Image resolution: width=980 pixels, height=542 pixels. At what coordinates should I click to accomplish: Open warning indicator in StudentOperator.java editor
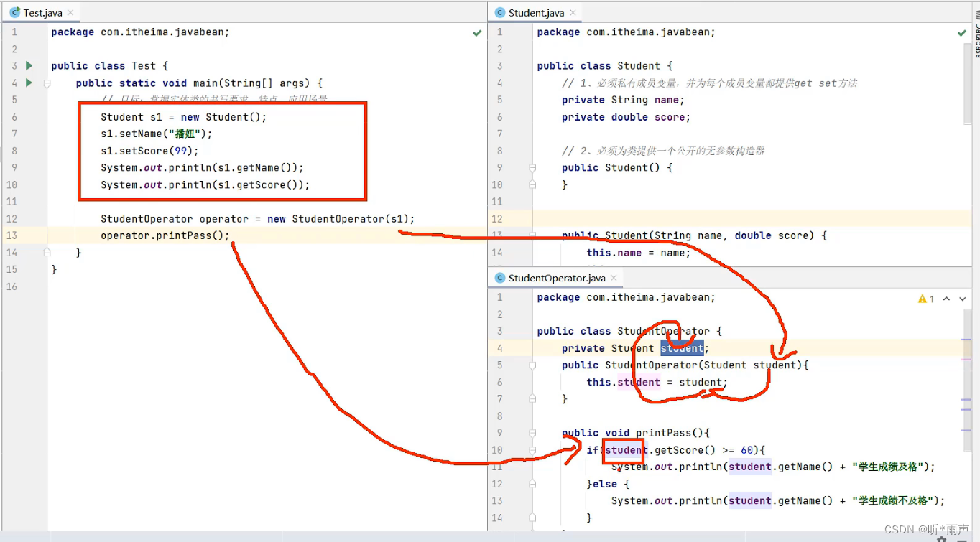coord(926,299)
